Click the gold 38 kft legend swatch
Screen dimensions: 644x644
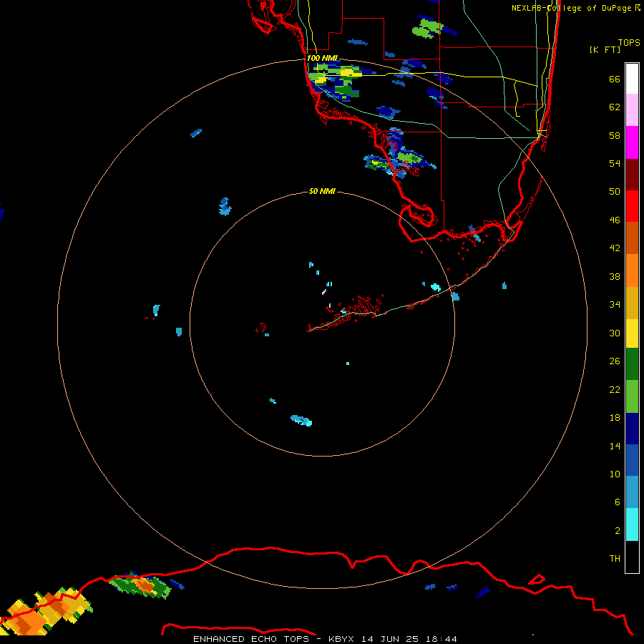632,303
